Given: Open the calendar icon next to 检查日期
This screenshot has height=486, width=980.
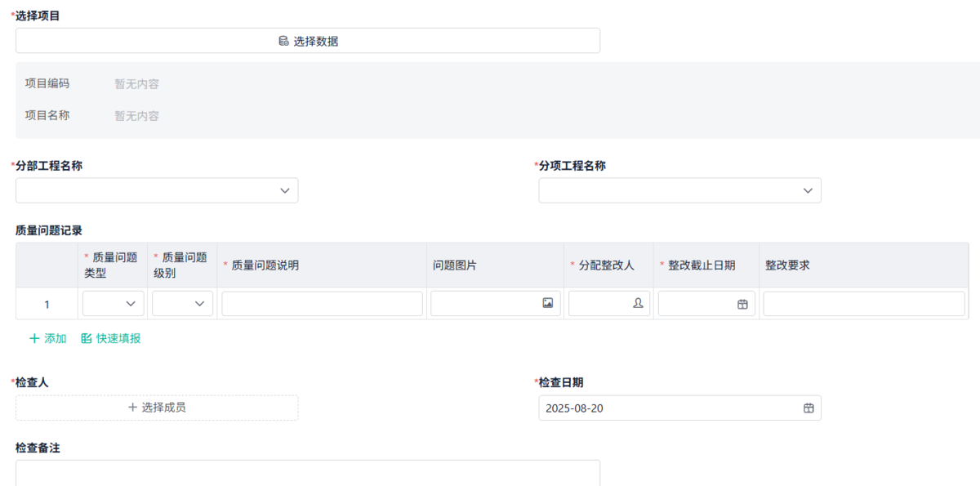Looking at the screenshot, I should click(x=809, y=408).
